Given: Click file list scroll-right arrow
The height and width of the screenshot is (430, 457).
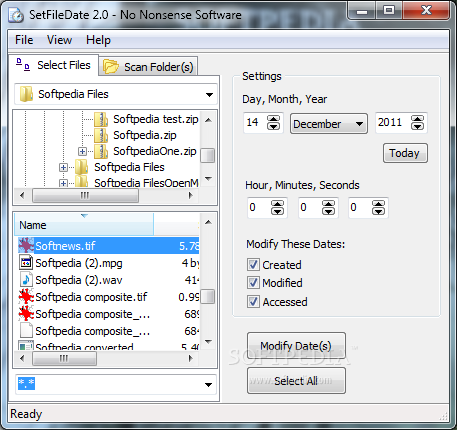Looking at the screenshot, I should (x=190, y=359).
